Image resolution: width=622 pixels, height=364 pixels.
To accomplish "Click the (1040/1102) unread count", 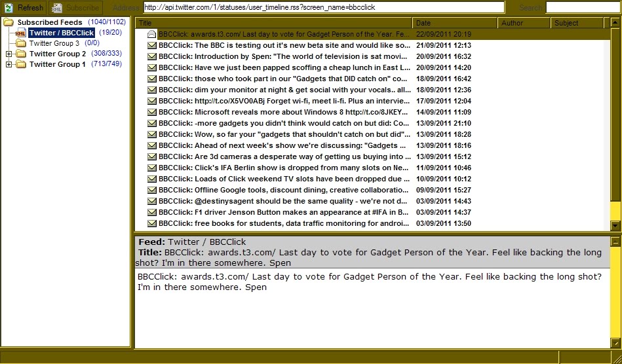I will click(x=107, y=22).
